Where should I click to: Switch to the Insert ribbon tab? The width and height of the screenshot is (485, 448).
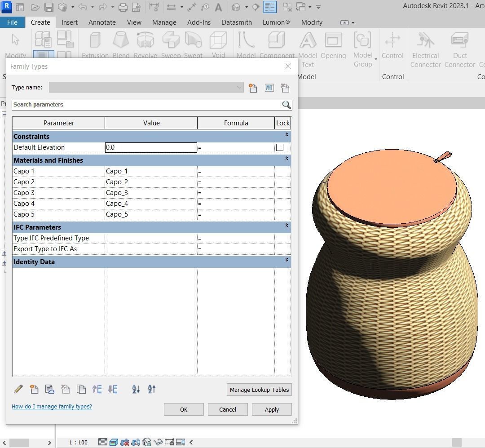coord(69,22)
